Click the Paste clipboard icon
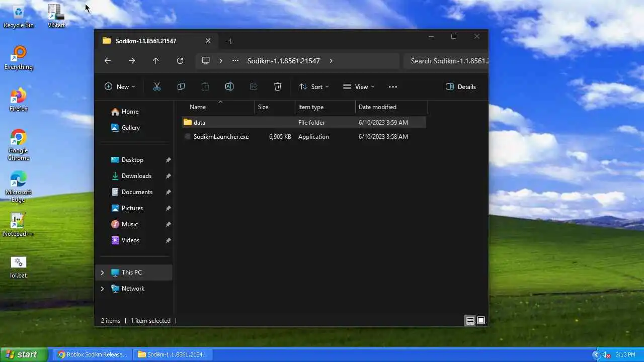The height and width of the screenshot is (362, 644). [205, 86]
